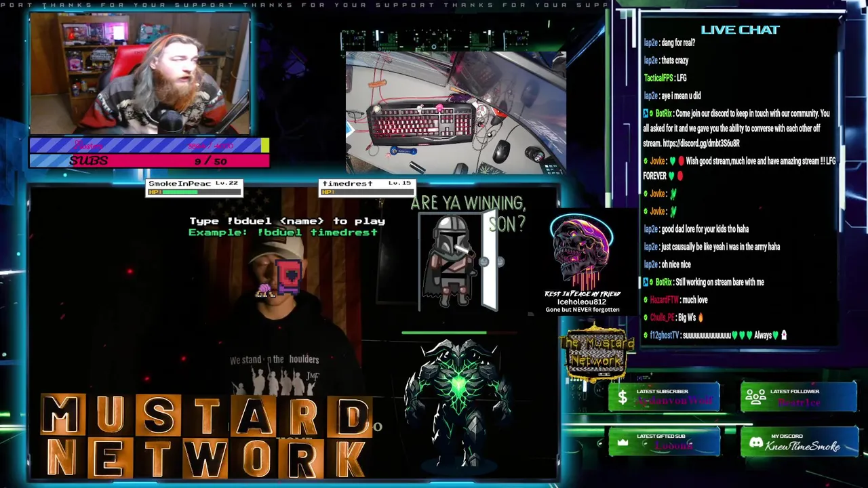The height and width of the screenshot is (488, 868).
Task: Click the crown Latest Gifted Sub icon
Action: 623,443
